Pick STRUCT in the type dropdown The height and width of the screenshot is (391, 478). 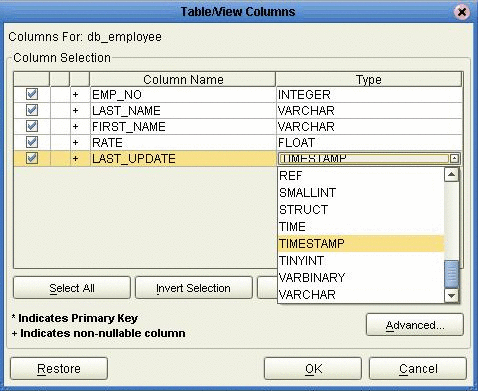pyautogui.click(x=361, y=210)
